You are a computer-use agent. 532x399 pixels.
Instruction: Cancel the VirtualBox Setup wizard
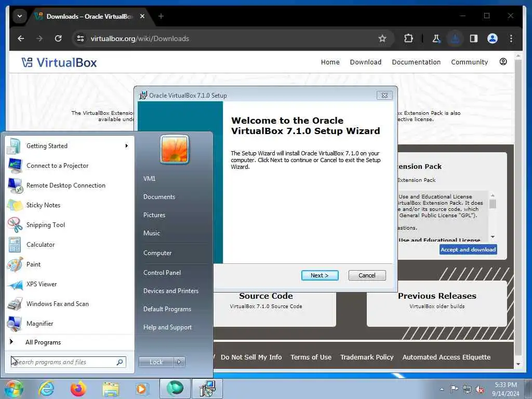pyautogui.click(x=367, y=275)
